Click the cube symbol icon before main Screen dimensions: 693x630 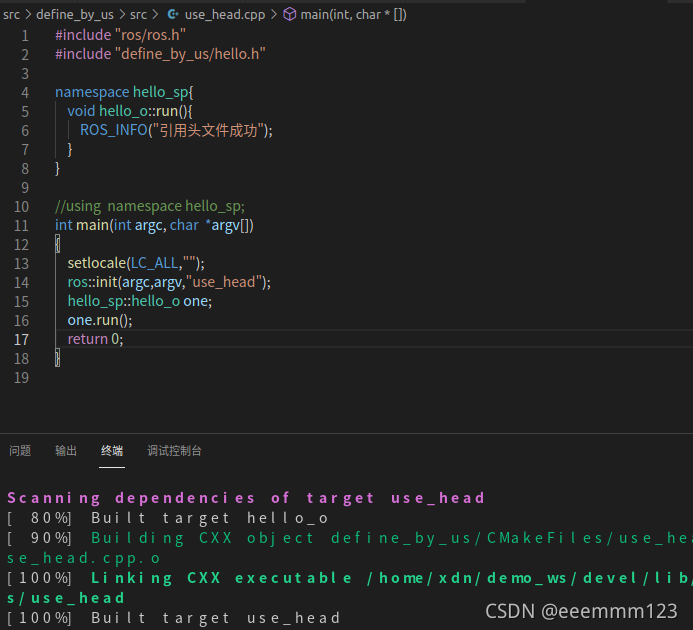coord(289,15)
